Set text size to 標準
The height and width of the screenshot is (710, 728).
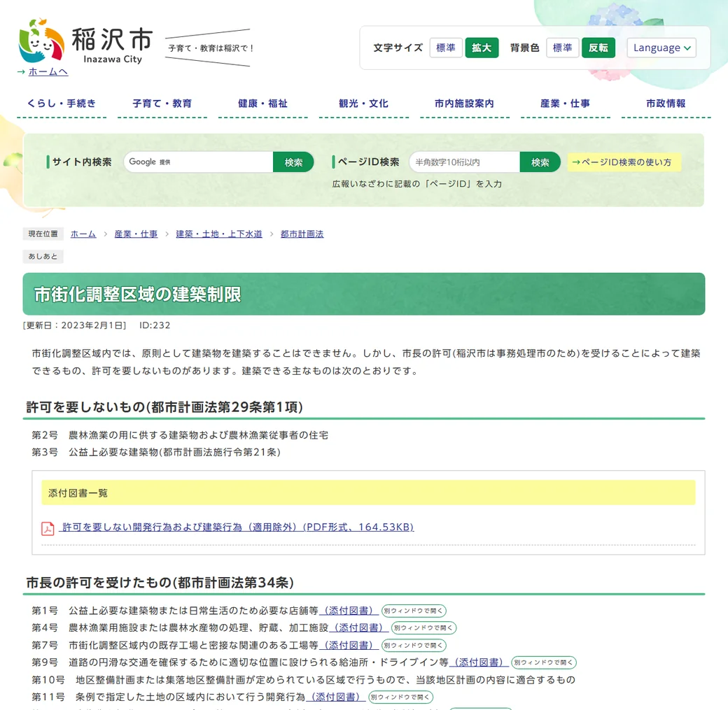tap(446, 48)
